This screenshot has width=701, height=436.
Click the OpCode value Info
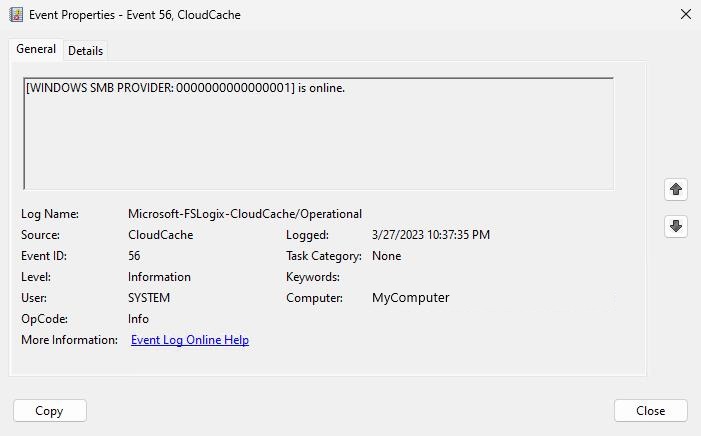point(138,319)
